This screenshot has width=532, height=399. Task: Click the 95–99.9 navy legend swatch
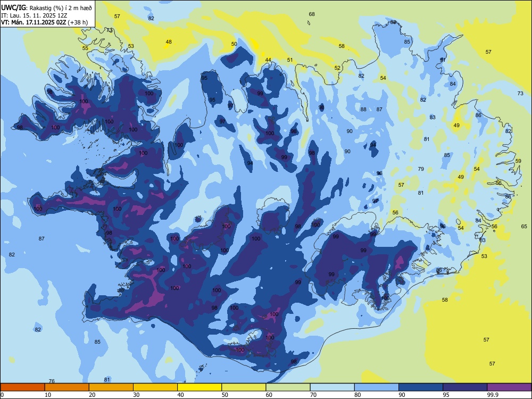click(465, 387)
